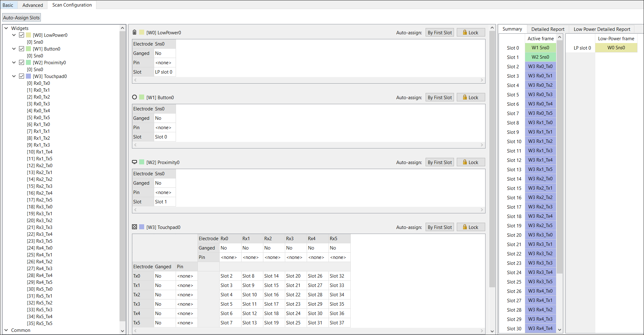The width and height of the screenshot is (644, 335).
Task: Collapse the Widgets root tree node
Action: point(6,28)
